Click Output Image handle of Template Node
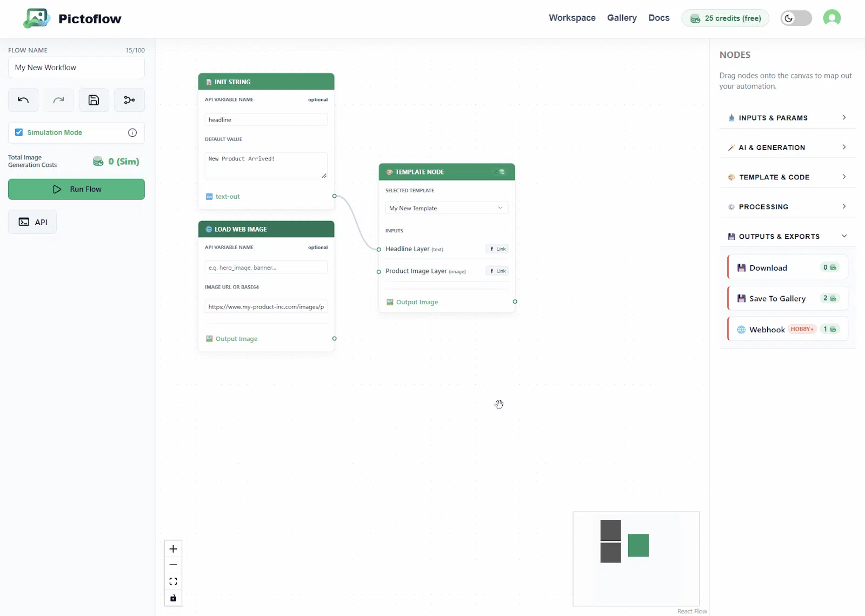 515,302
